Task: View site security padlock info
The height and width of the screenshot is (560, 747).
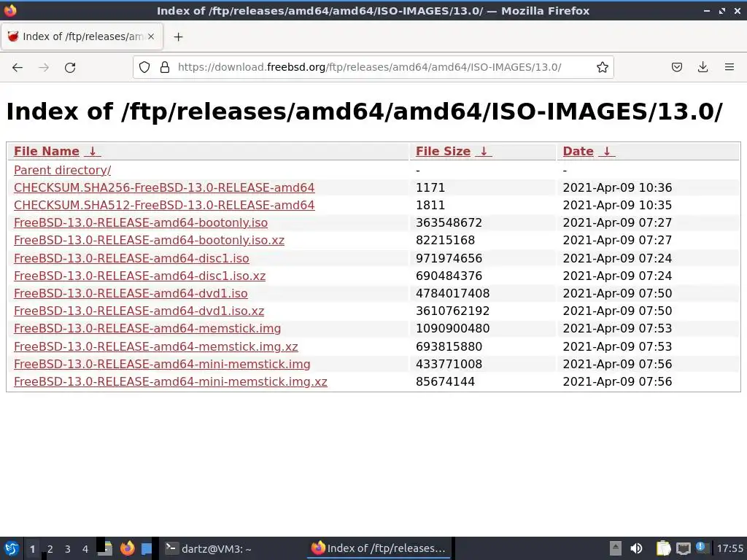Action: [165, 67]
